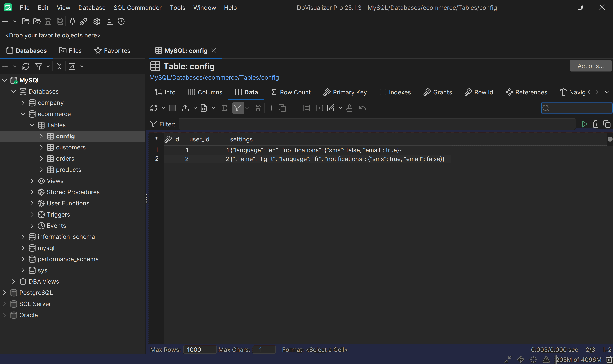
Task: Open the Tools menu
Action: (178, 8)
